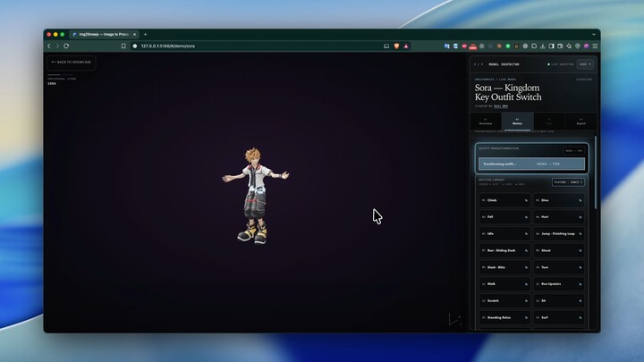Select the Sit motion clip
The height and width of the screenshot is (362, 644).
[x=558, y=301]
